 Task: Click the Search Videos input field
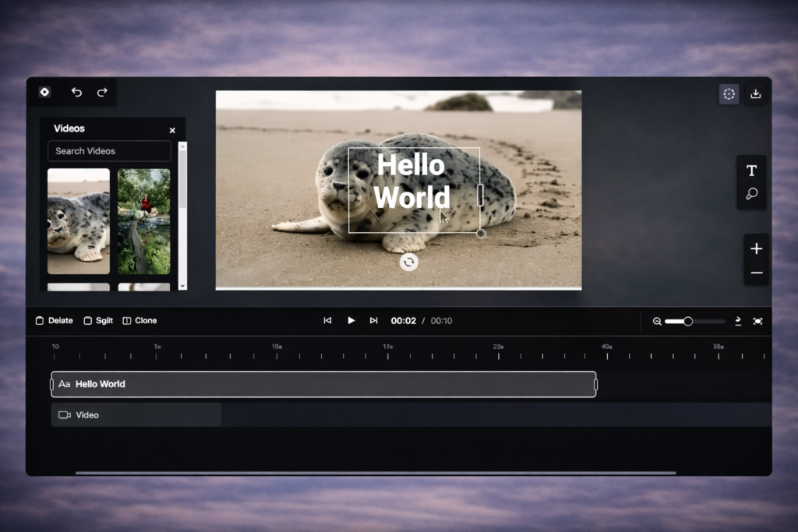(x=109, y=151)
